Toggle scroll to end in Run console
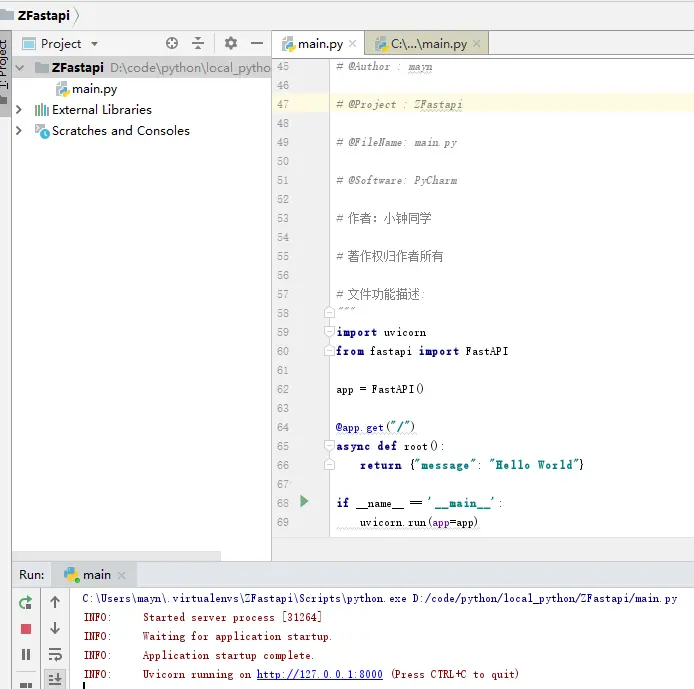This screenshot has width=694, height=689. (x=55, y=679)
